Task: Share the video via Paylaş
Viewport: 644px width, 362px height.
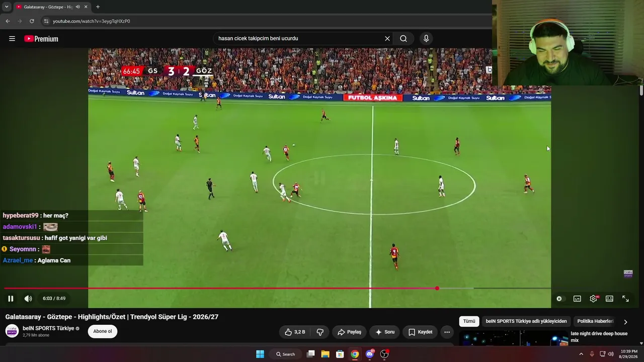Action: tap(349, 332)
